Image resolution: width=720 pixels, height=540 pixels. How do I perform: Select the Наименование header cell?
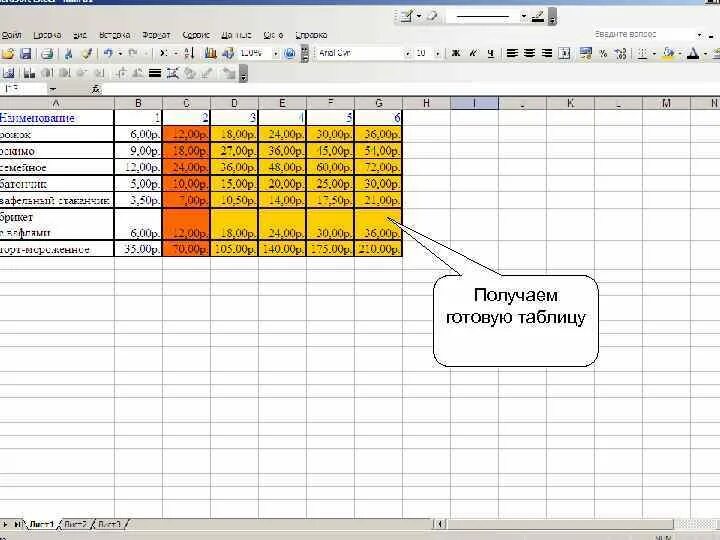(56, 118)
